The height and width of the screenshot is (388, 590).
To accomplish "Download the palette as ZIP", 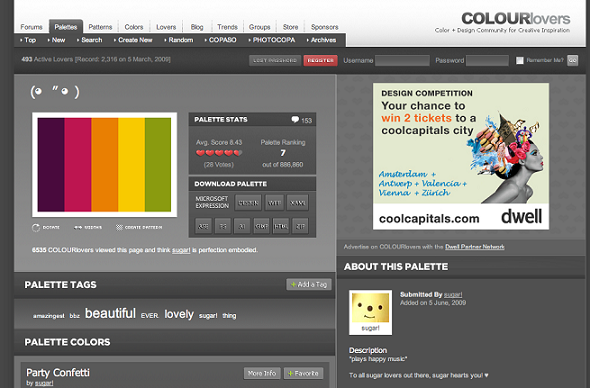I will pos(300,226).
